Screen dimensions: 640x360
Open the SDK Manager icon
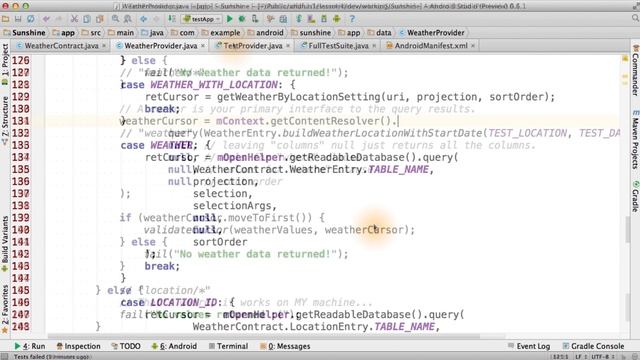(x=324, y=19)
